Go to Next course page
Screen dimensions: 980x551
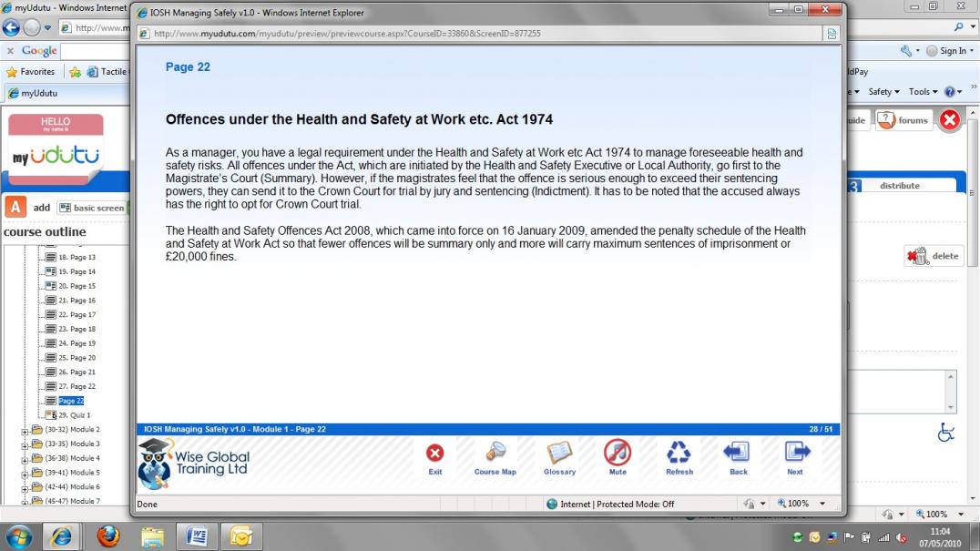(x=796, y=458)
